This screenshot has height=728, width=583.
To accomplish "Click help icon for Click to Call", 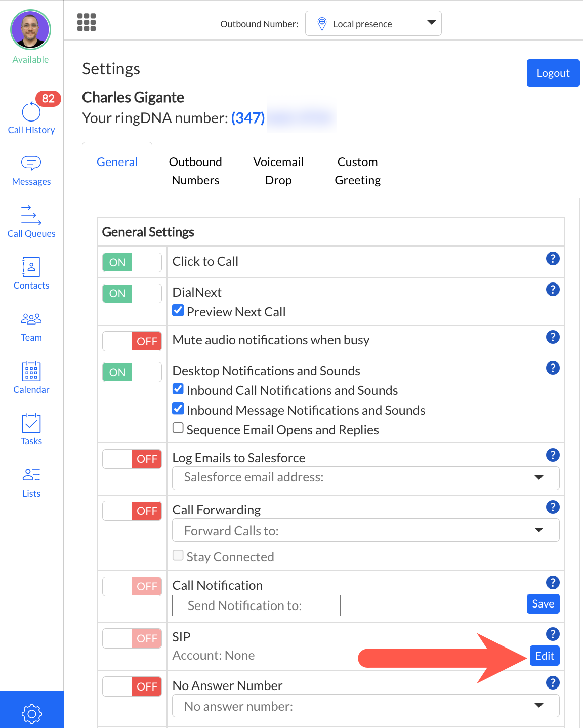I will pos(553,259).
